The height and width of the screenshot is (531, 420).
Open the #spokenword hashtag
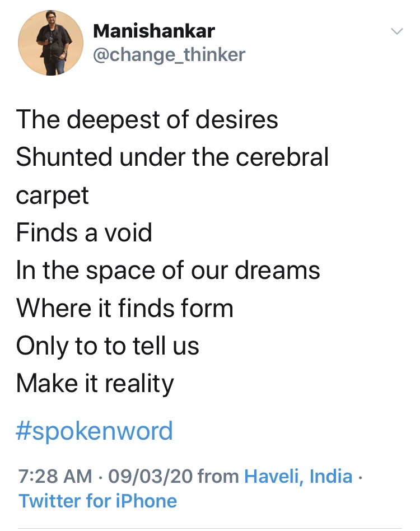pos(94,431)
